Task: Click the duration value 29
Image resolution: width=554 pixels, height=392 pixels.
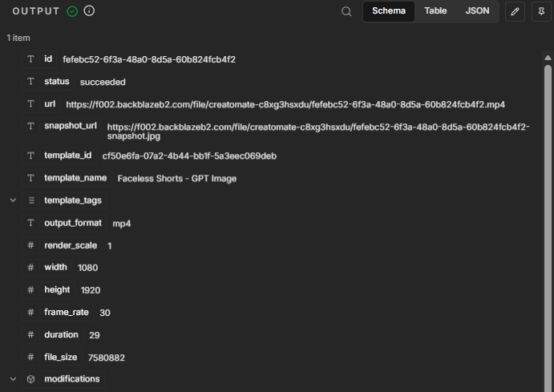Action: pyautogui.click(x=95, y=335)
